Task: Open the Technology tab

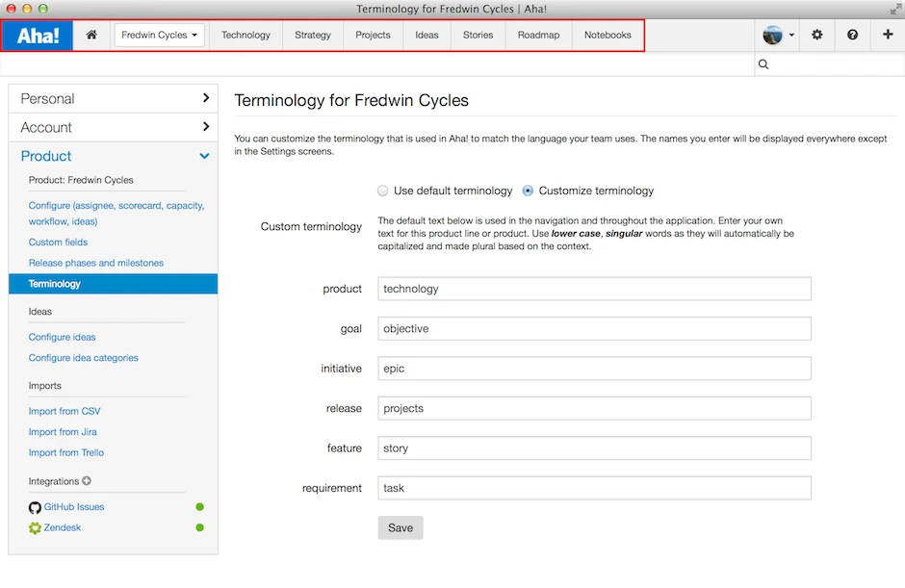Action: [246, 36]
